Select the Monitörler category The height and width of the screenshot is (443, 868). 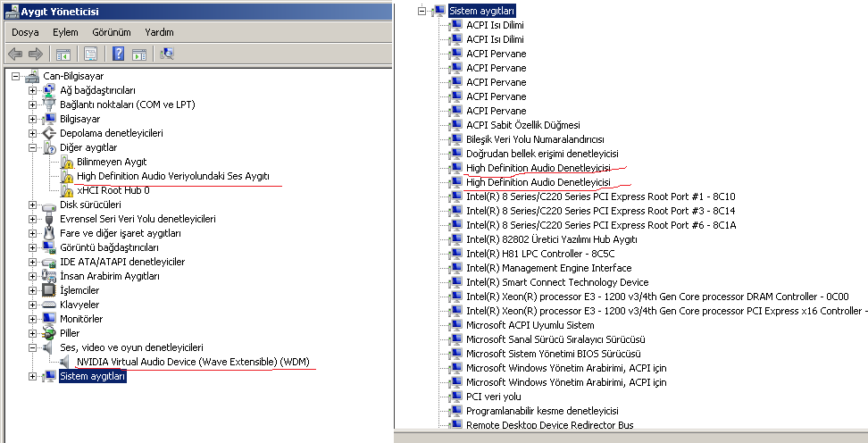pos(80,319)
